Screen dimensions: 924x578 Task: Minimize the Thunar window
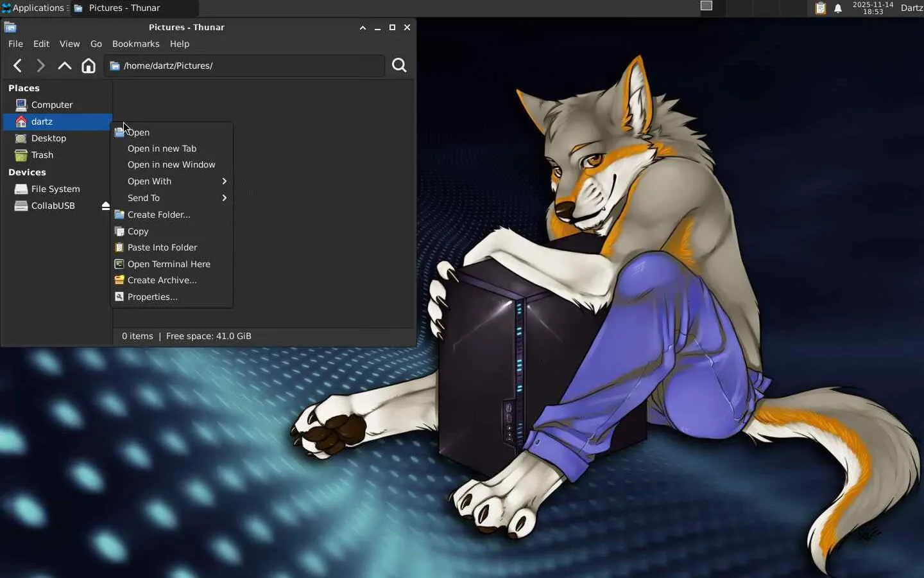[x=377, y=28]
